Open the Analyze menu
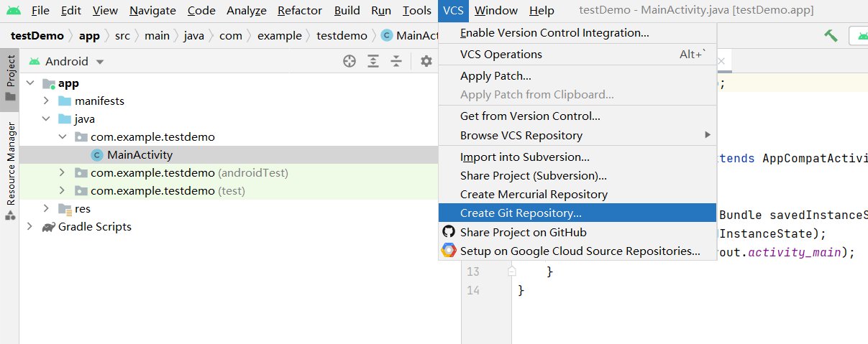The width and height of the screenshot is (868, 344). pos(247,11)
